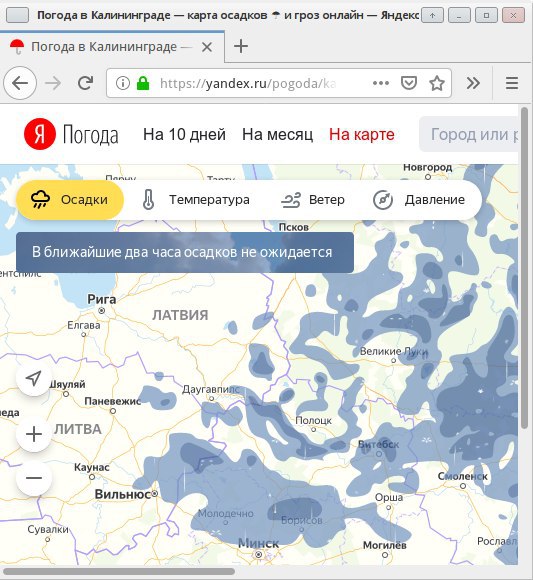This screenshot has height=580, width=533.
Task: Click the precipitation forecast banner
Action: click(x=185, y=252)
